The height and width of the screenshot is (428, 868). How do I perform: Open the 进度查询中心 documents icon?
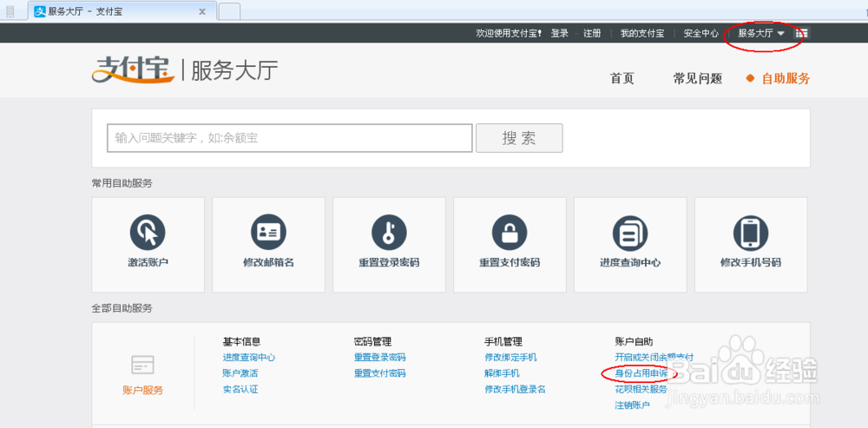click(630, 232)
